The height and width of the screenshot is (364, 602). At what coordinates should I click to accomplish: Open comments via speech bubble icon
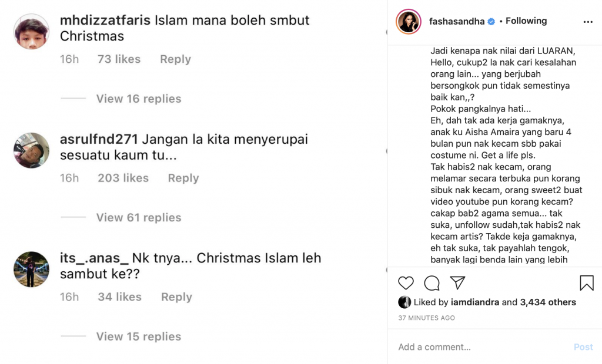pyautogui.click(x=432, y=283)
